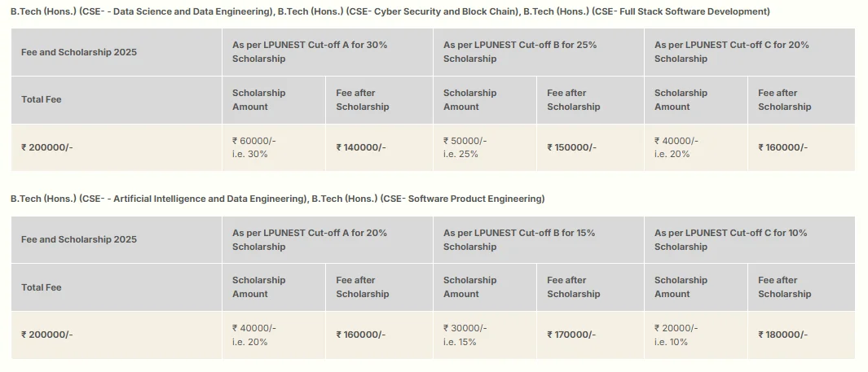868x372 pixels.
Task: Click Cut-off B for 15% Scholarship header
Action: pyautogui.click(x=539, y=240)
